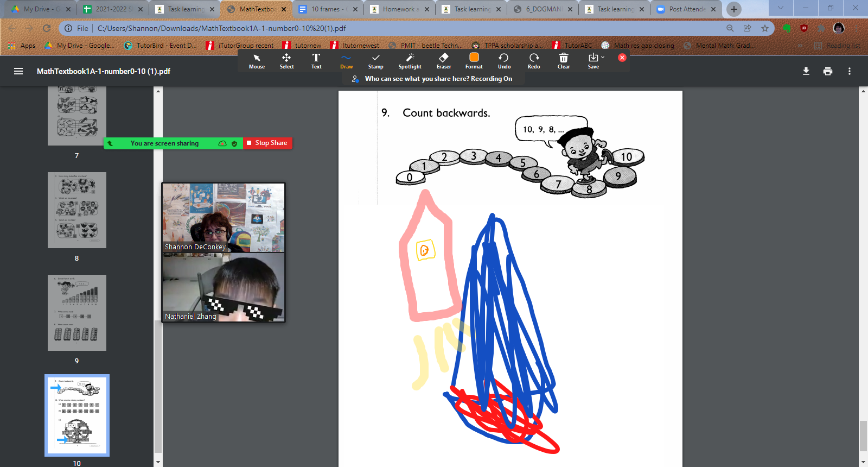Reload the current page
The width and height of the screenshot is (868, 467).
[47, 28]
